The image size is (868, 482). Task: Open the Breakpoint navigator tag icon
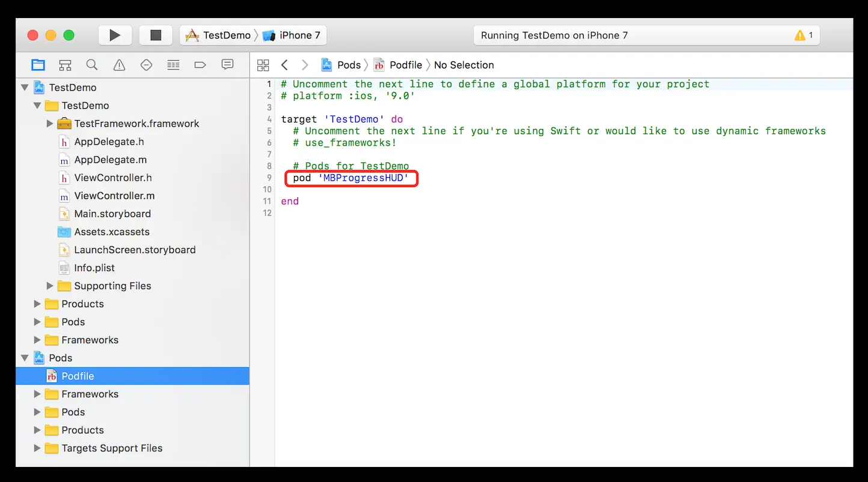pos(200,65)
